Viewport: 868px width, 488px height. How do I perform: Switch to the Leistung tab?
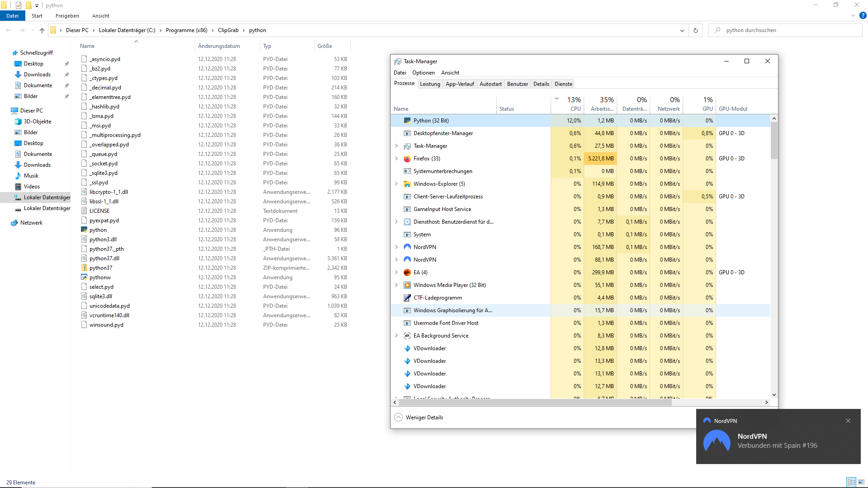pyautogui.click(x=429, y=84)
